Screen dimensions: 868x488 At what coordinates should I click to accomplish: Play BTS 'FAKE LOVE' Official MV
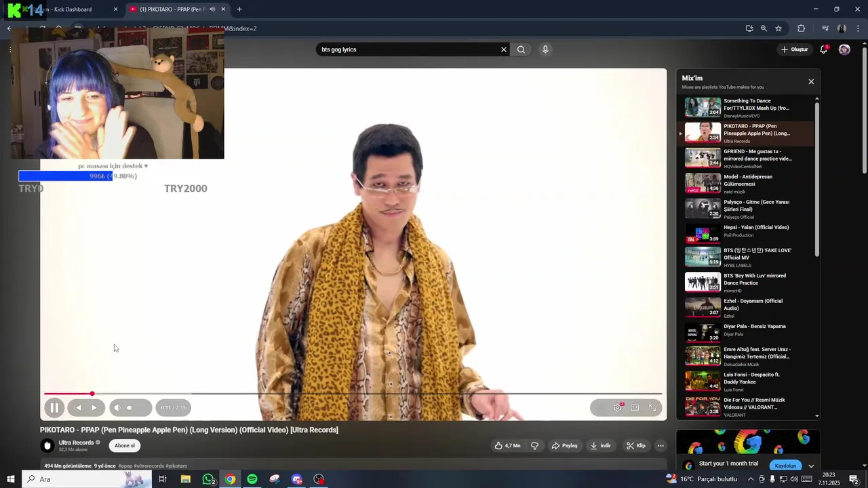click(x=746, y=257)
